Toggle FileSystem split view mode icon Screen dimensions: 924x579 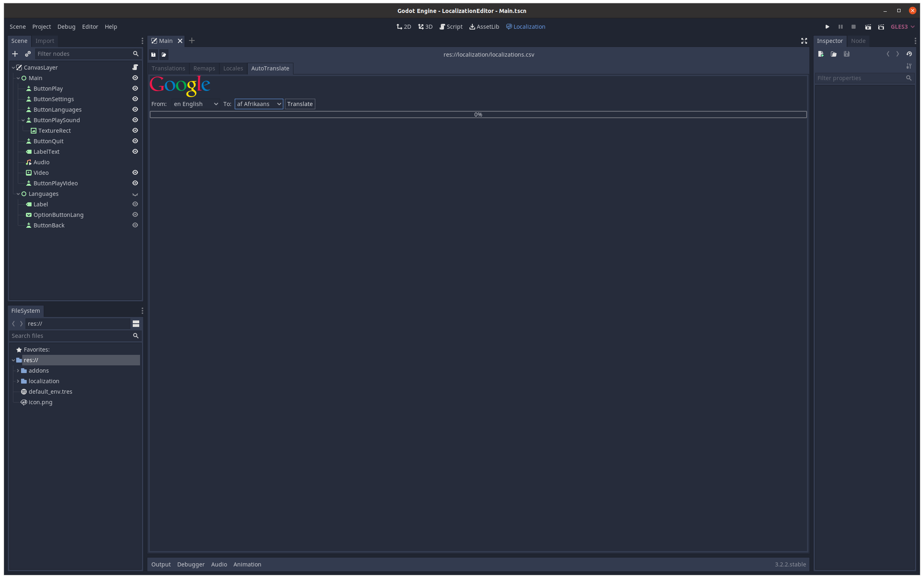[136, 324]
